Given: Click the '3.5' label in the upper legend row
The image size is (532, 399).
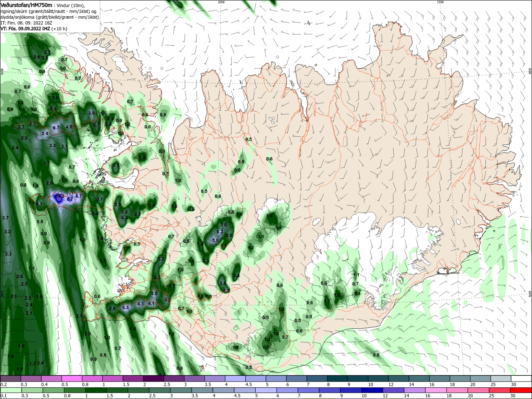Looking at the screenshot, I should point(208,384).
